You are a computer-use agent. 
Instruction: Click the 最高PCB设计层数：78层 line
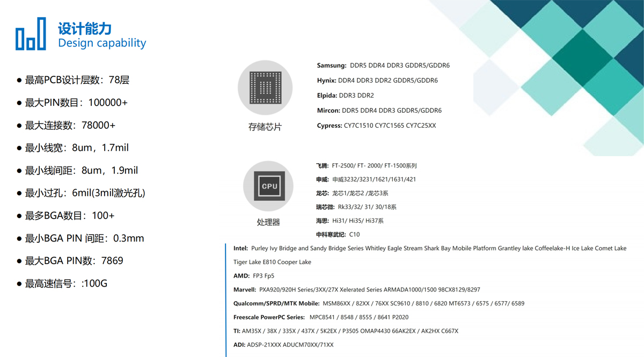pos(73,80)
